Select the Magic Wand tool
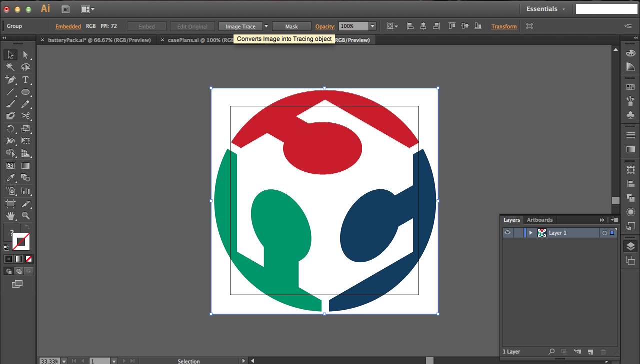The width and height of the screenshot is (640, 364). pos(10,67)
